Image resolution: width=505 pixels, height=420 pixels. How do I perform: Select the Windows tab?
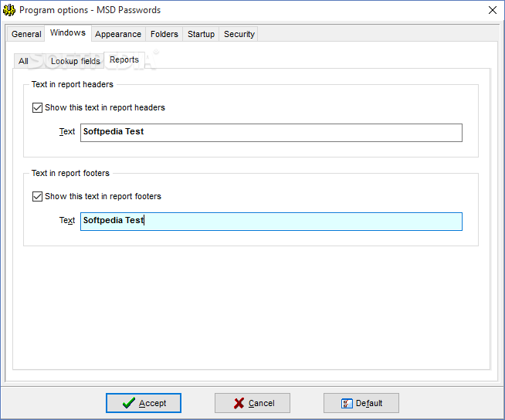coord(68,33)
